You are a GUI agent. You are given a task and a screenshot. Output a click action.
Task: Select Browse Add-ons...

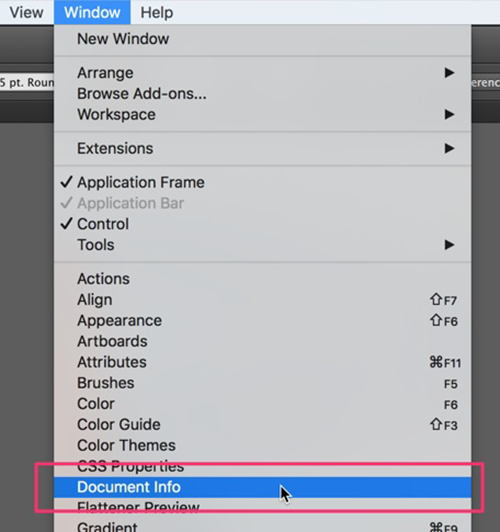click(x=262, y=94)
